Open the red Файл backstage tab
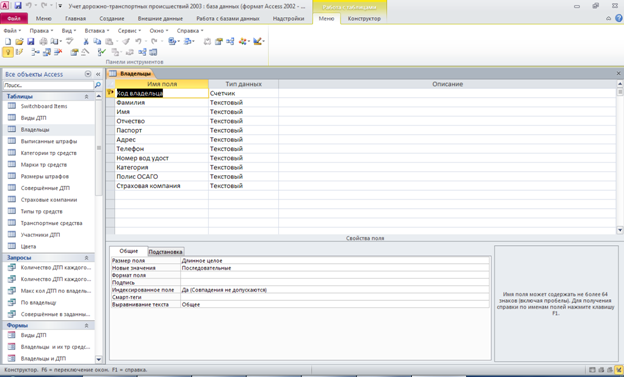The width and height of the screenshot is (624, 377). [x=14, y=18]
